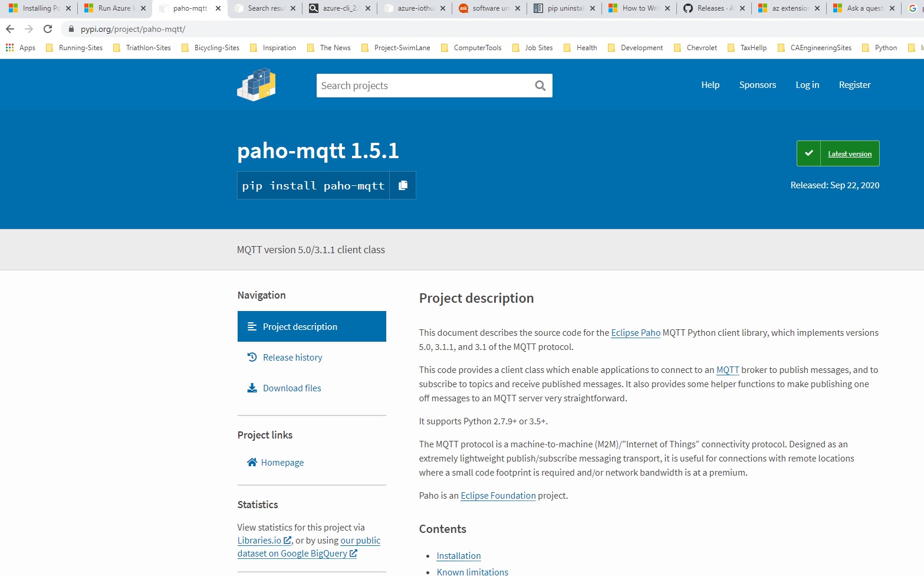Go back with browser back arrow
This screenshot has width=924, height=576.
tap(10, 29)
